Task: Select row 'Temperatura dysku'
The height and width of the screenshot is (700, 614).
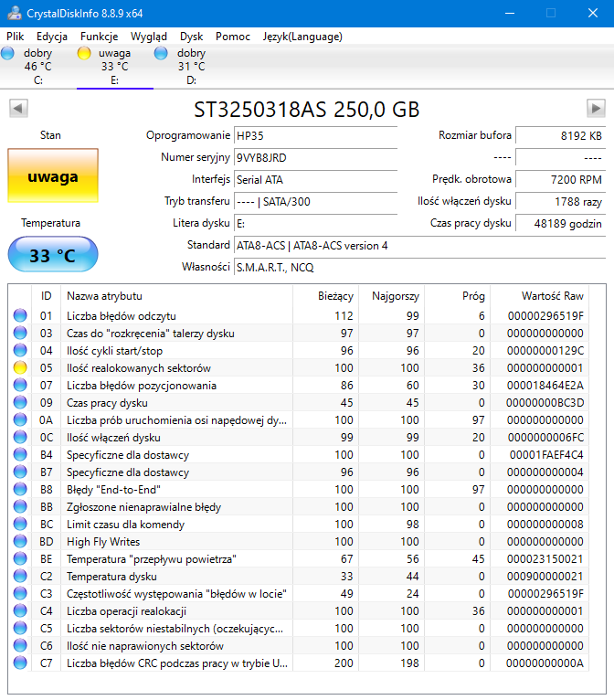Action: [x=299, y=577]
